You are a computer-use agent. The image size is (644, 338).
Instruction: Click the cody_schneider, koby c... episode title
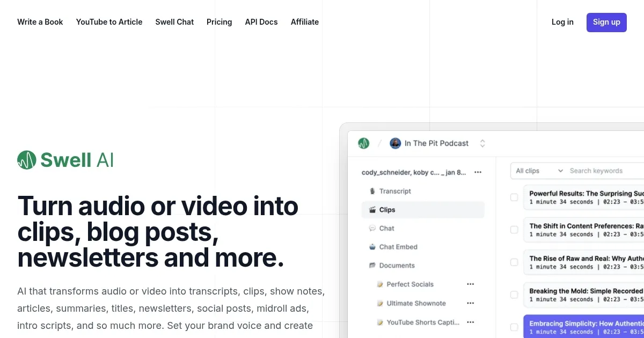(414, 173)
